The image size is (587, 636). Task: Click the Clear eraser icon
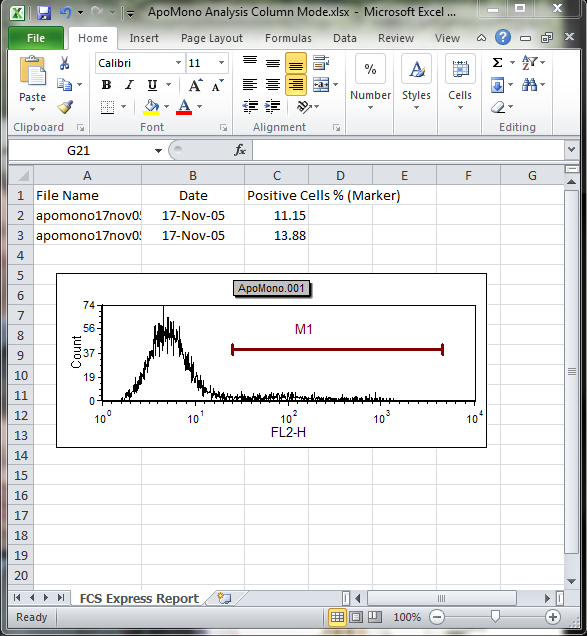pyautogui.click(x=498, y=107)
